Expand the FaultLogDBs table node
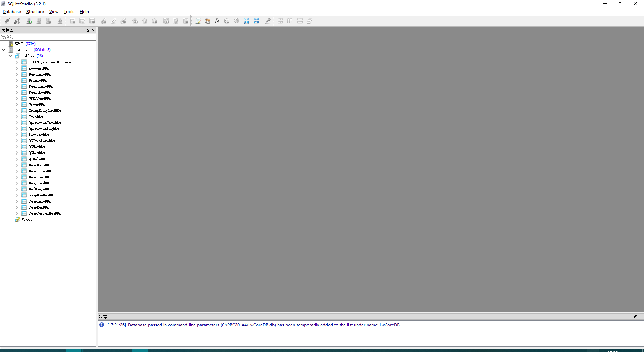 17,92
